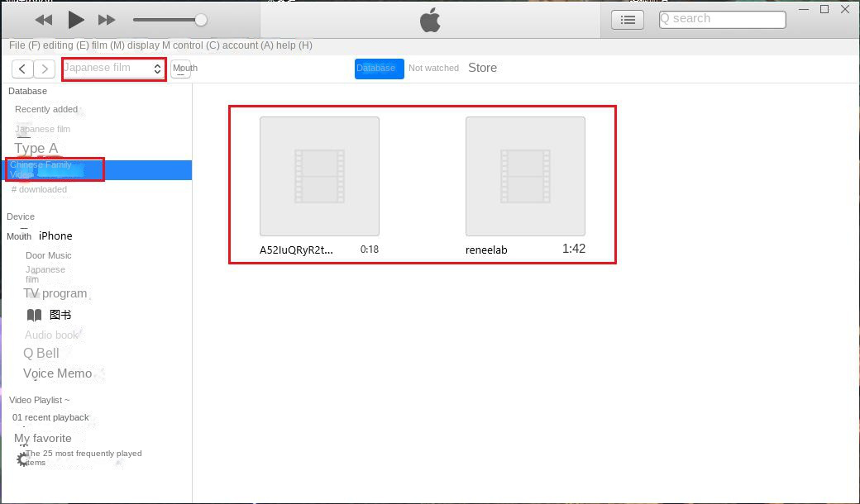Expand the Video Playlist section
Image resolution: width=860 pixels, height=504 pixels.
(x=38, y=400)
